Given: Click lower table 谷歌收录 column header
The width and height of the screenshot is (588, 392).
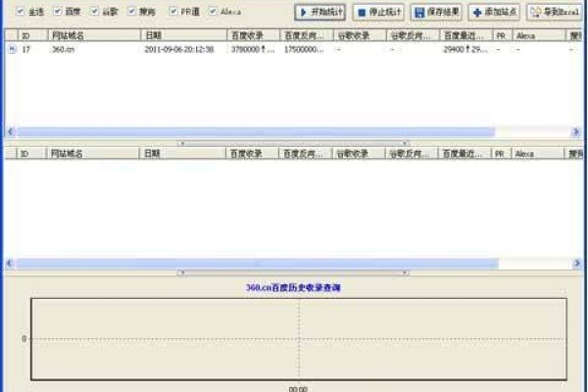Looking at the screenshot, I should [x=359, y=154].
